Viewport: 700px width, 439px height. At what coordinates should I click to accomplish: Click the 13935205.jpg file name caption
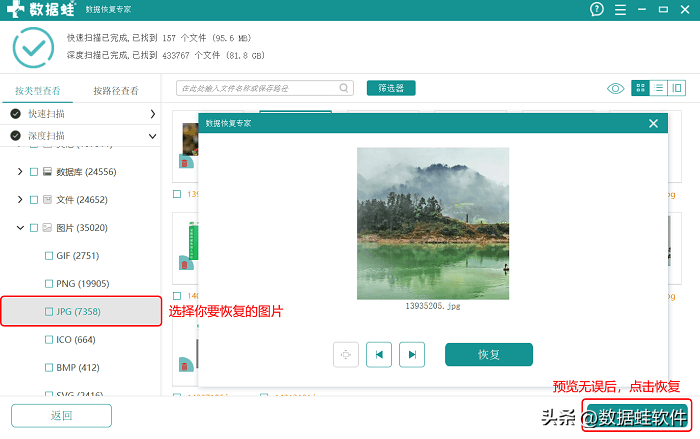tap(433, 306)
